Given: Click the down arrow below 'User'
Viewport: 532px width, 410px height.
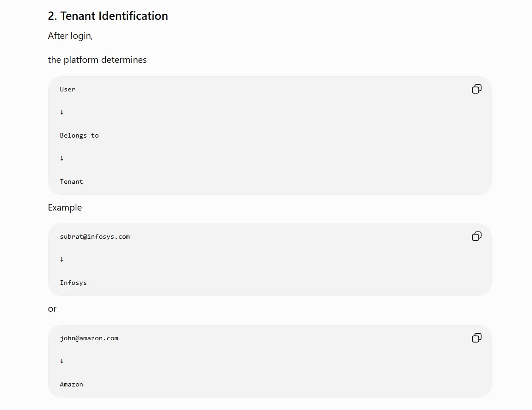Looking at the screenshot, I should (x=62, y=112).
